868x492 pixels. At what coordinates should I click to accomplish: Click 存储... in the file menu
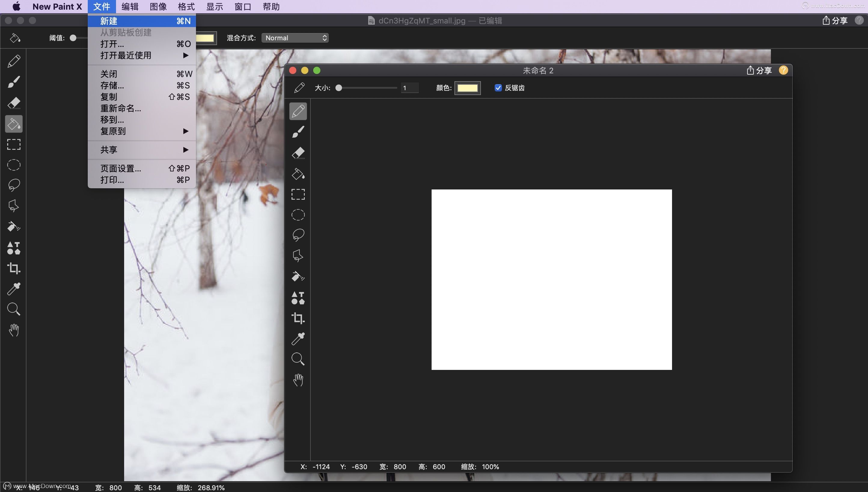pos(112,85)
